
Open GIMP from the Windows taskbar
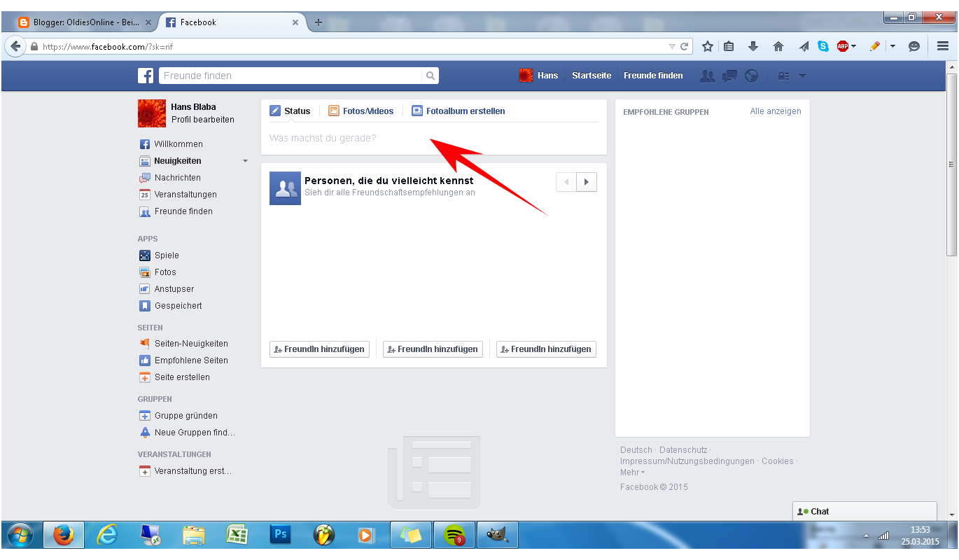[498, 535]
